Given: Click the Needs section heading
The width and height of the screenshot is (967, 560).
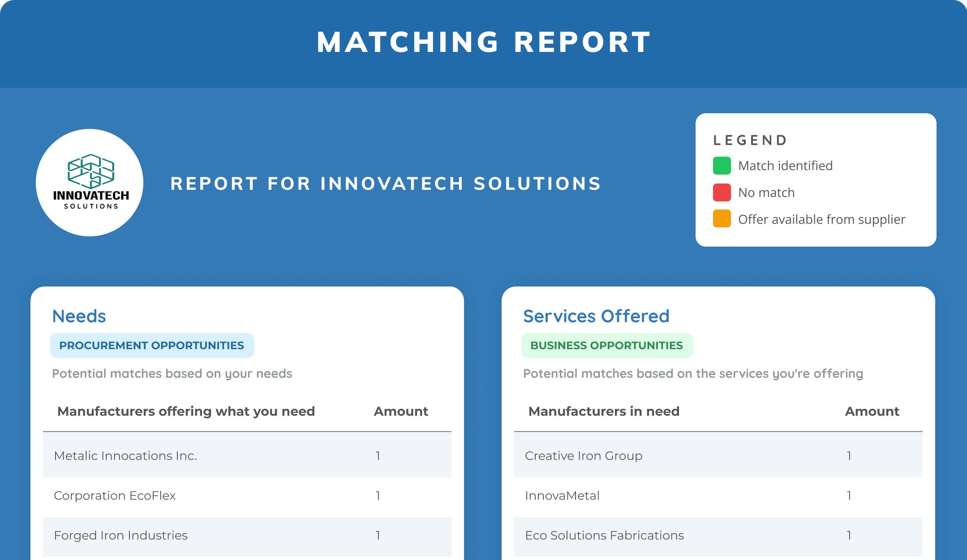Looking at the screenshot, I should (79, 316).
